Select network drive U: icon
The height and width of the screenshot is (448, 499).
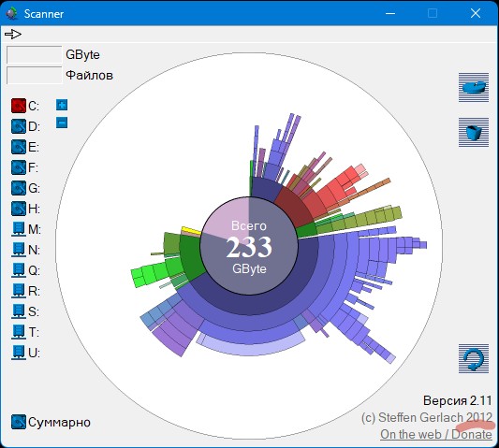pyautogui.click(x=19, y=353)
